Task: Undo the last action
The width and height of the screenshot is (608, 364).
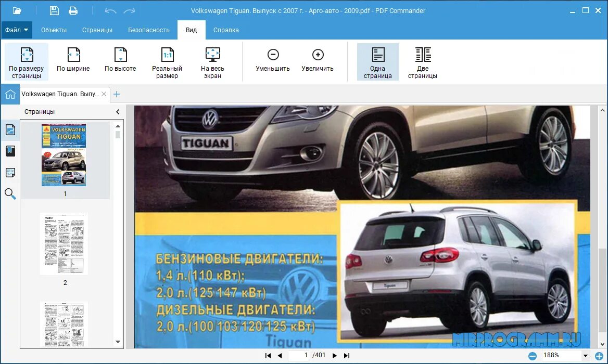Action: (110, 11)
